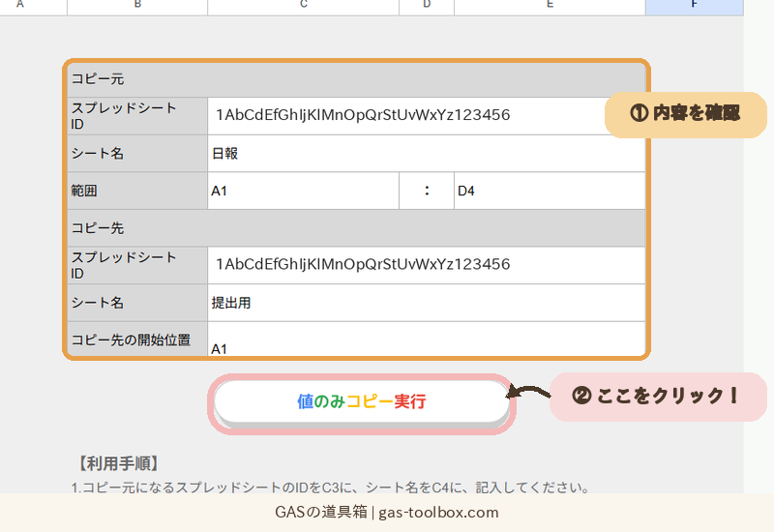Select the source sheet name cell 日報
774x532 pixels.
(x=426, y=154)
